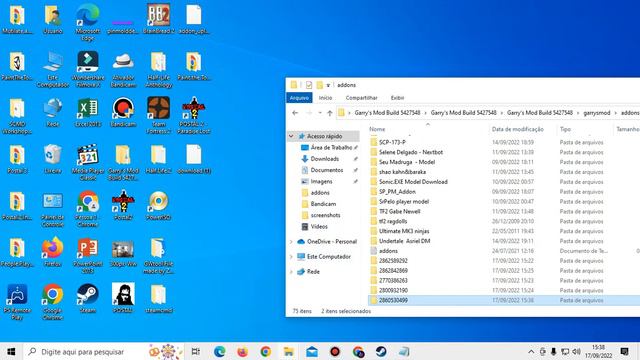Open Wondershare Filmora desktop shortcut
The image size is (640, 360).
(x=88, y=69)
